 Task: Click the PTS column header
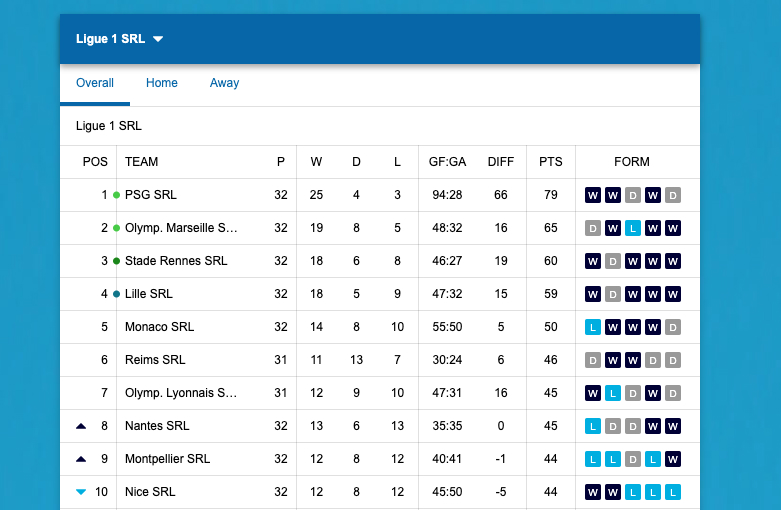(550, 162)
